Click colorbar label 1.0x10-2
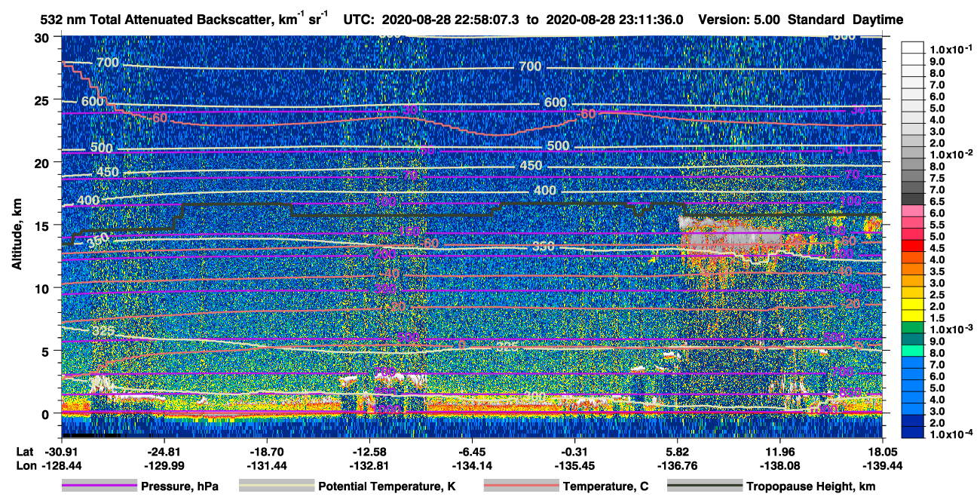The image size is (980, 503). [x=952, y=154]
